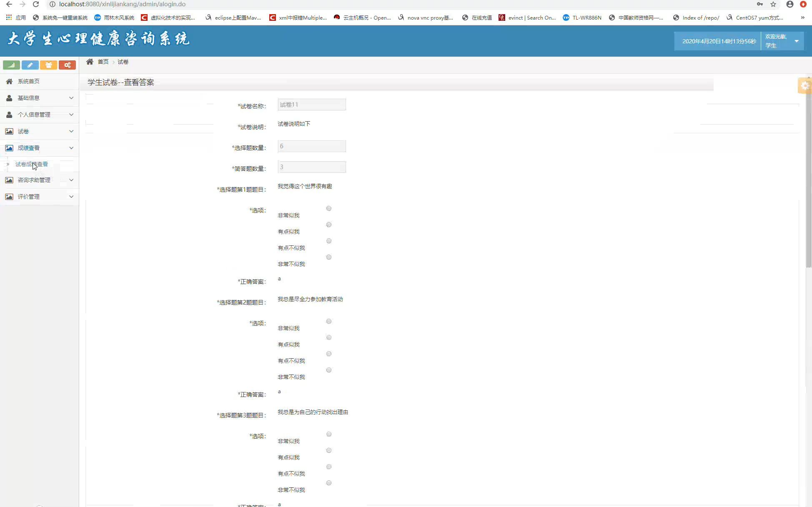812x507 pixels.
Task: Expand 个人信息管理 menu chevron
Action: 71,115
